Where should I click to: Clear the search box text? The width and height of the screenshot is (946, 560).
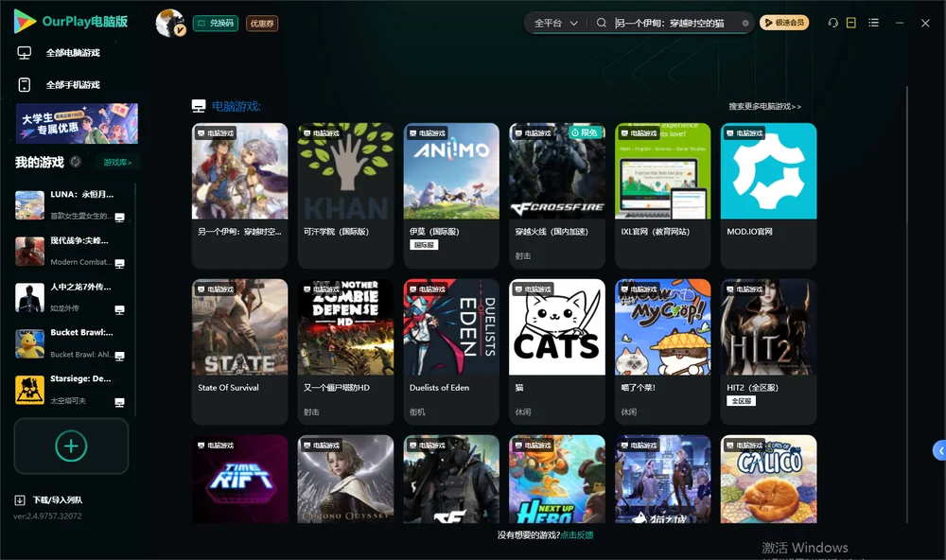click(745, 24)
